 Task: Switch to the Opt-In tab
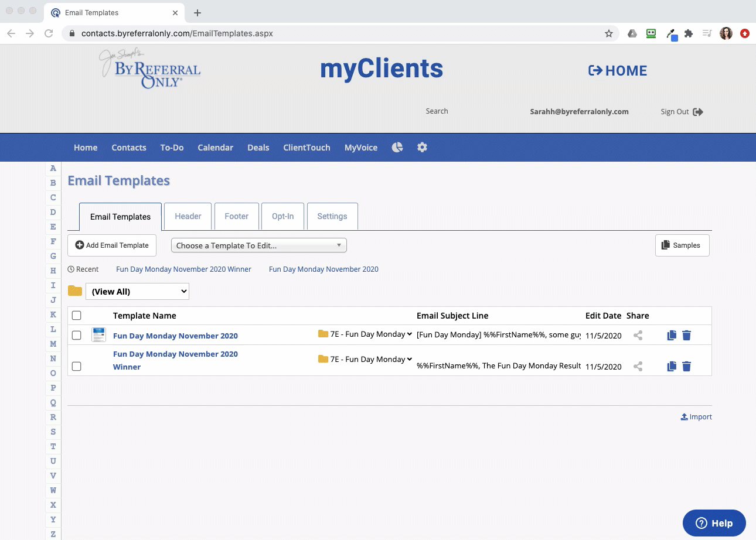(x=282, y=216)
